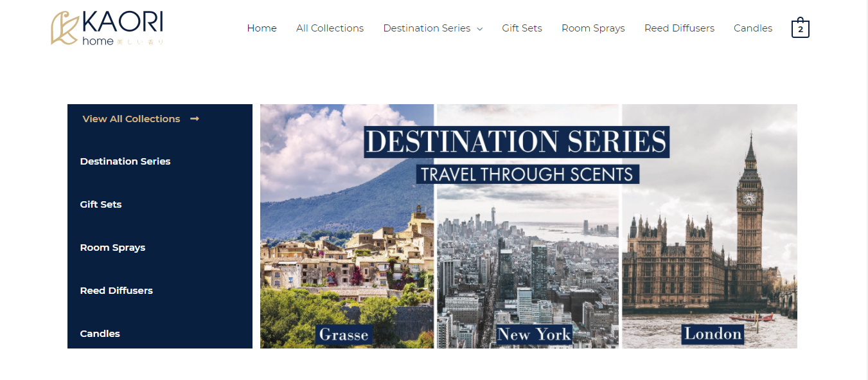Navigate to Reed Diffusers in header
The image size is (868, 380).
point(679,28)
